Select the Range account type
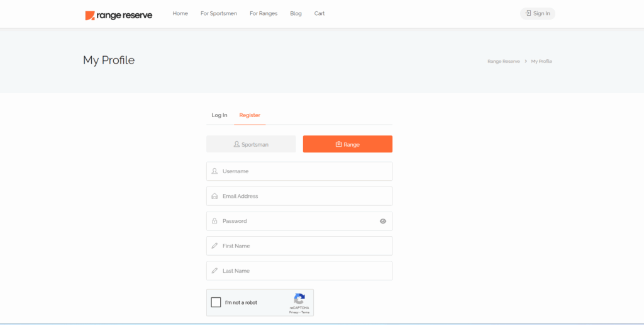The image size is (644, 325). click(x=347, y=144)
